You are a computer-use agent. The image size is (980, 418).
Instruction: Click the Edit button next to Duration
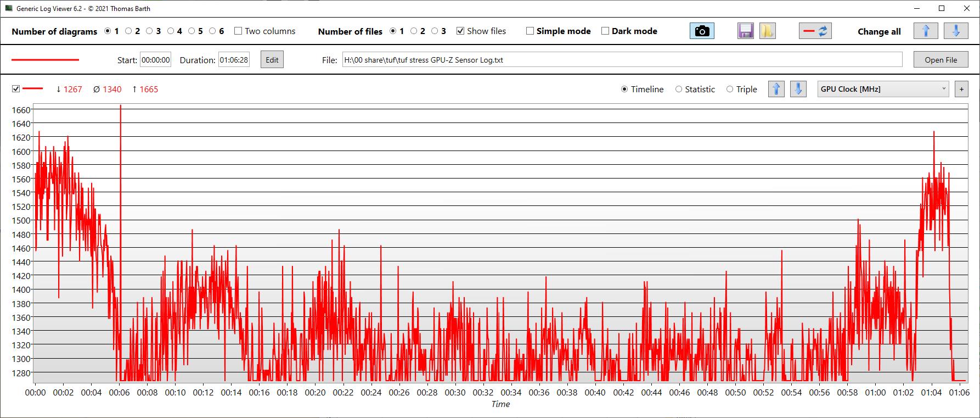[x=272, y=60]
